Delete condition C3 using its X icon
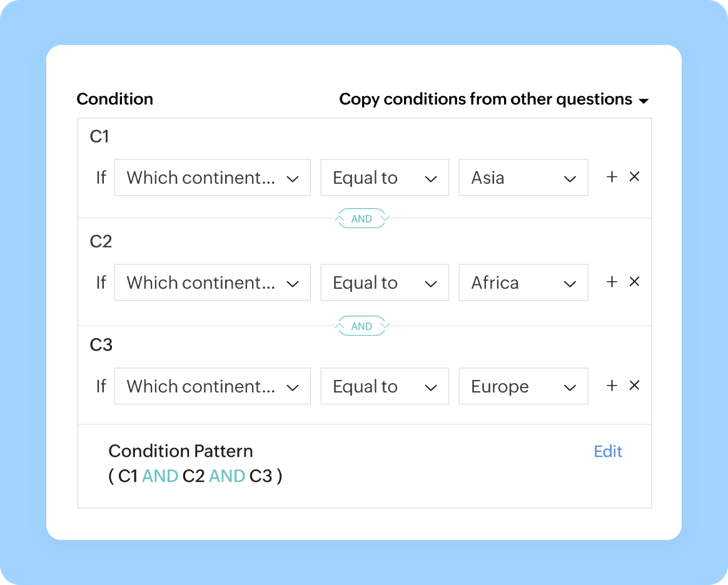The image size is (728, 585). (x=634, y=386)
